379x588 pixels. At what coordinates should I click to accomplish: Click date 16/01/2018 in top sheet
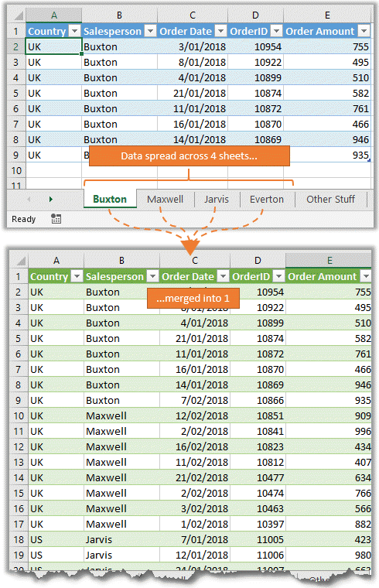pyautogui.click(x=193, y=124)
